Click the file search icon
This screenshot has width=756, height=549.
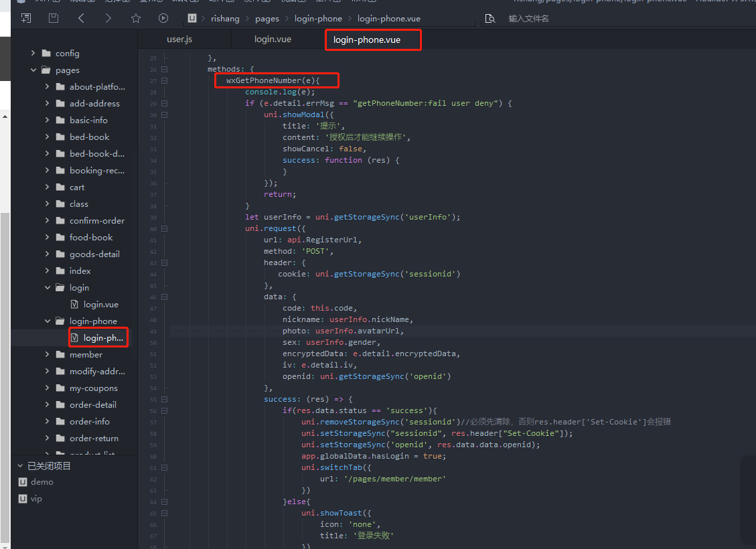490,19
